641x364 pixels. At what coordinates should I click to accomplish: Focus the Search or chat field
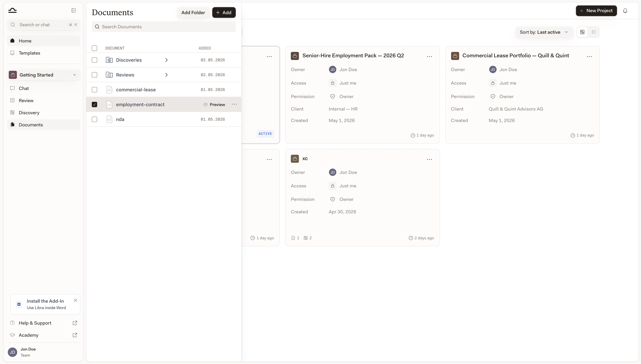pos(44,25)
